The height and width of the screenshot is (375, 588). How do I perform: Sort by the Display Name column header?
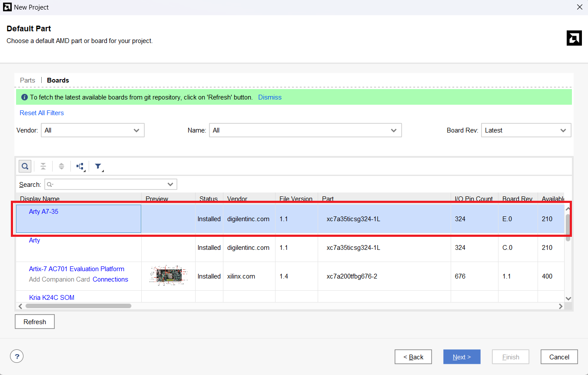pyautogui.click(x=79, y=199)
